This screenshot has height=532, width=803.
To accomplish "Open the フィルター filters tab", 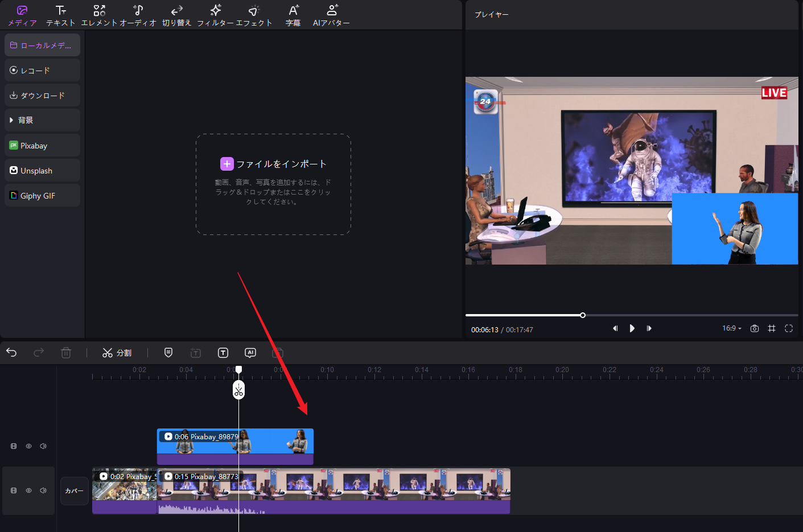I will pyautogui.click(x=215, y=16).
